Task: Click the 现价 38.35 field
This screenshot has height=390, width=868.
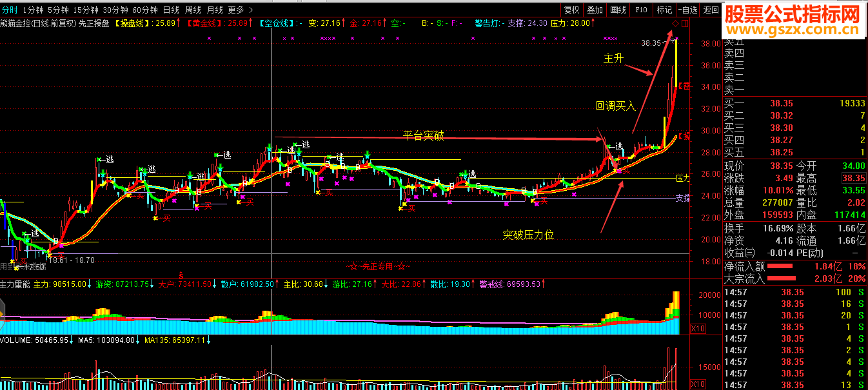Action: [758, 166]
